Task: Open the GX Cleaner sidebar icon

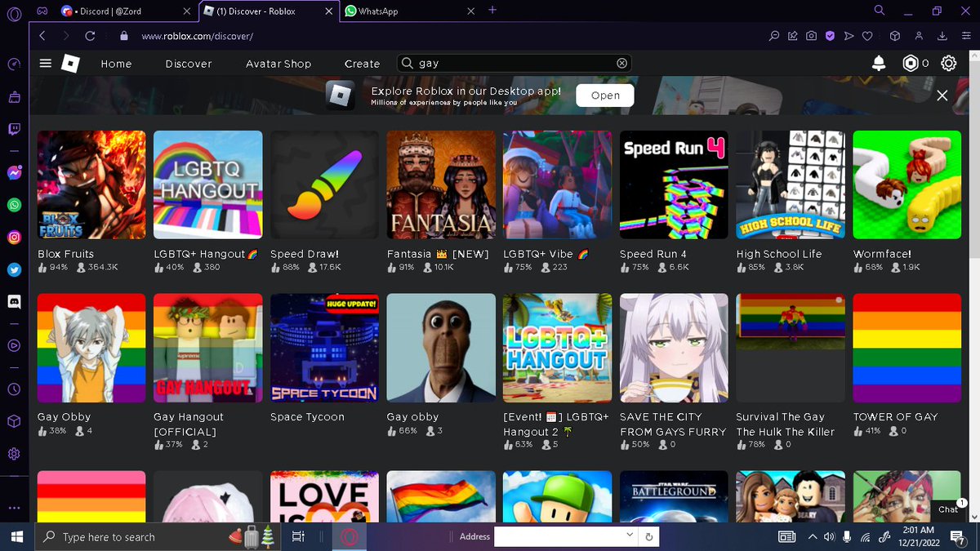Action: pos(14,97)
